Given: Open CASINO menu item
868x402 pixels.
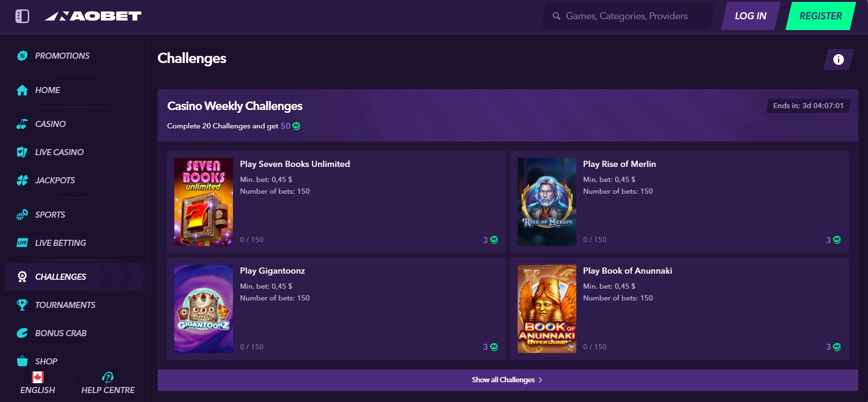Looking at the screenshot, I should click(x=50, y=124).
